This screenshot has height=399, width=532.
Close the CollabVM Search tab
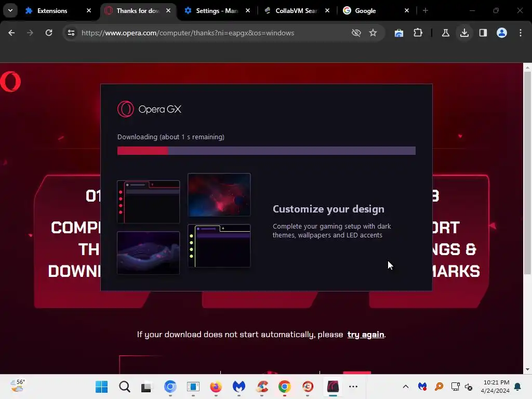pos(327,10)
